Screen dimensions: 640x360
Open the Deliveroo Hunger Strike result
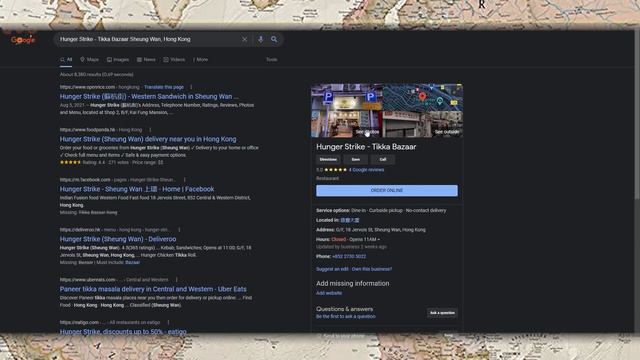(118, 239)
